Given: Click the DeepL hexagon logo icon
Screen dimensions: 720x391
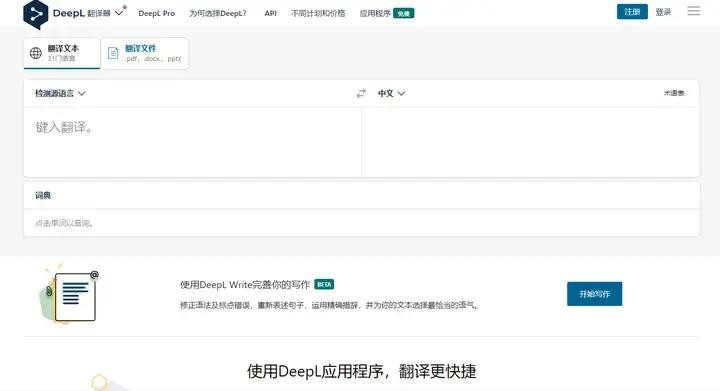Looking at the screenshot, I should [35, 14].
